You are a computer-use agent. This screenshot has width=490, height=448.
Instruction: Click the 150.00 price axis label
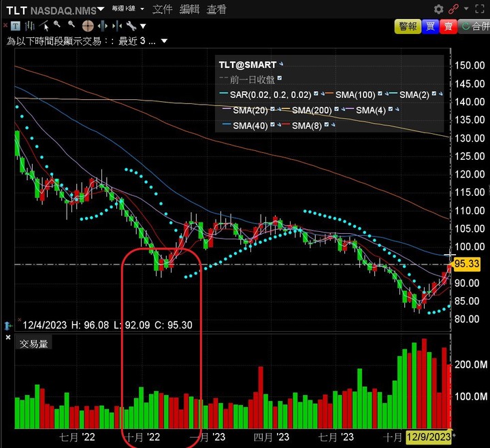click(470, 65)
